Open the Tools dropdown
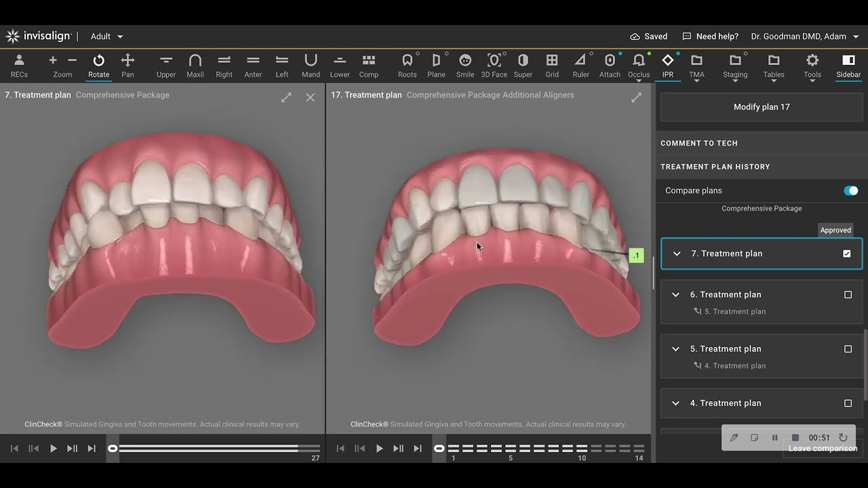 pos(812,67)
